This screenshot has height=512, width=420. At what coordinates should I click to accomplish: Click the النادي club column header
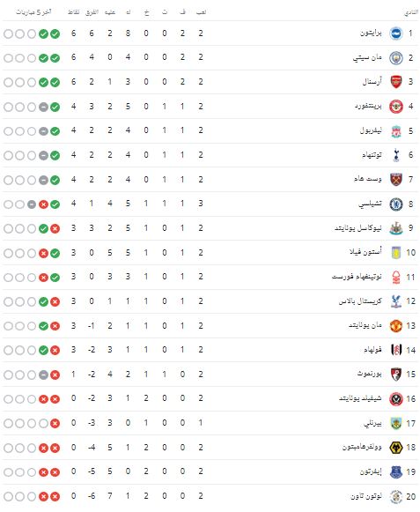tap(411, 12)
